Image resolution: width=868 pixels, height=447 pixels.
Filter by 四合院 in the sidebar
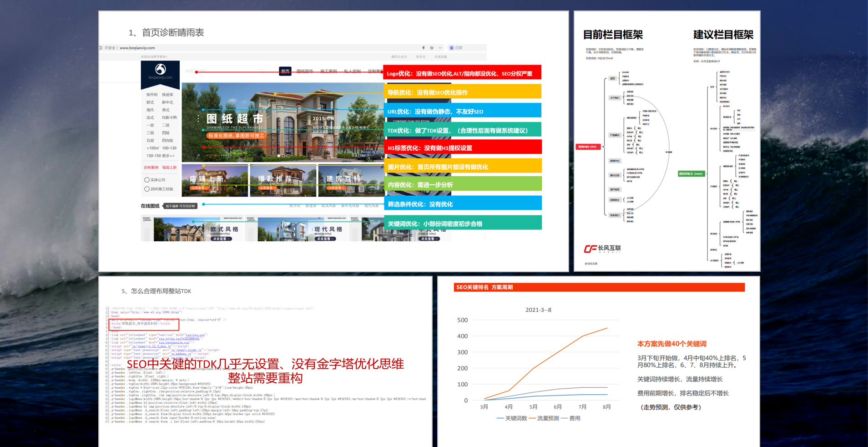pyautogui.click(x=167, y=140)
